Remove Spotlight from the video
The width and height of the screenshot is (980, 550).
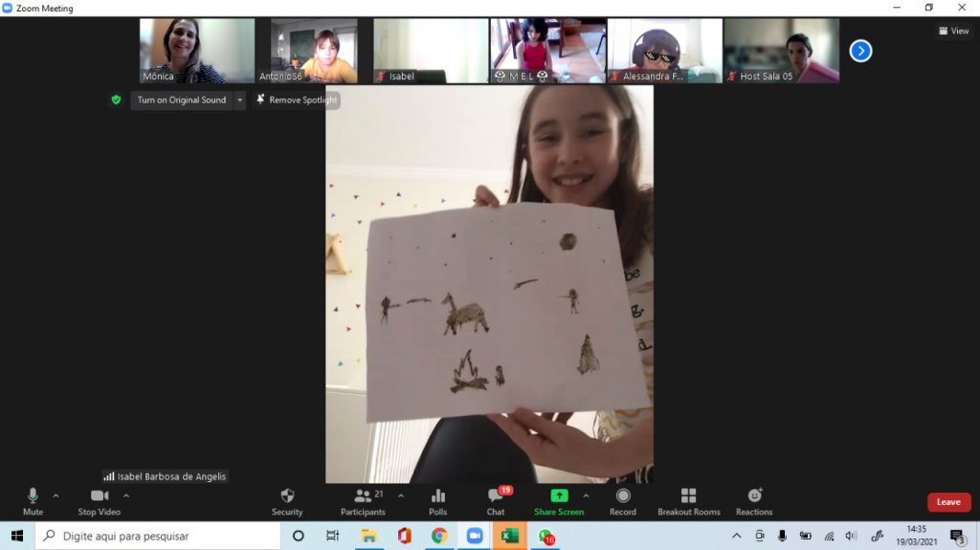(297, 100)
